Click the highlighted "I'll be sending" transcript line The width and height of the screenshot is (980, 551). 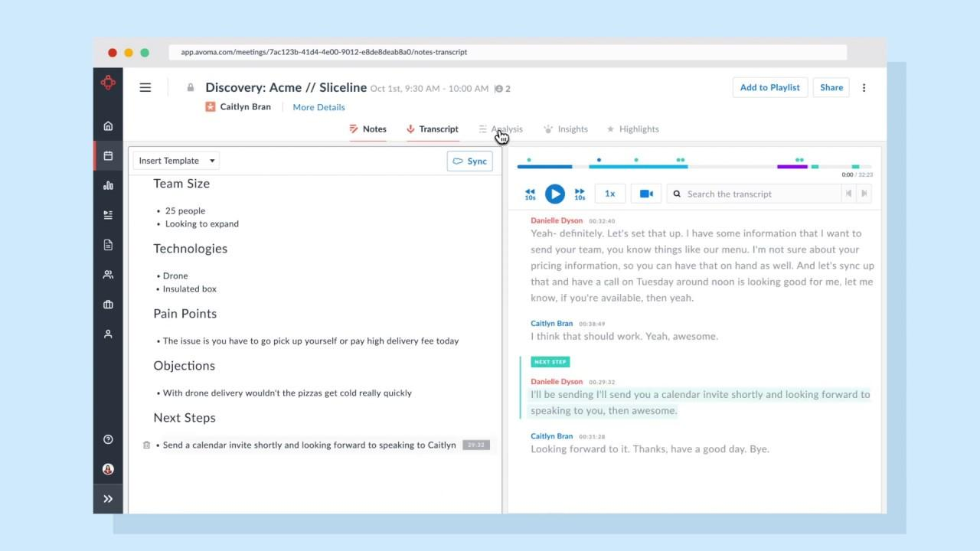coord(700,403)
